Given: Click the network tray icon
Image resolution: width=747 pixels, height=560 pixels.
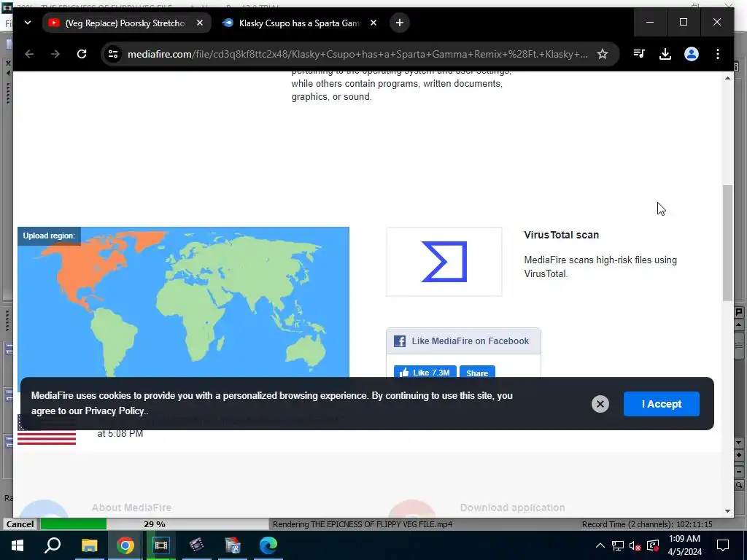Looking at the screenshot, I should point(618,545).
